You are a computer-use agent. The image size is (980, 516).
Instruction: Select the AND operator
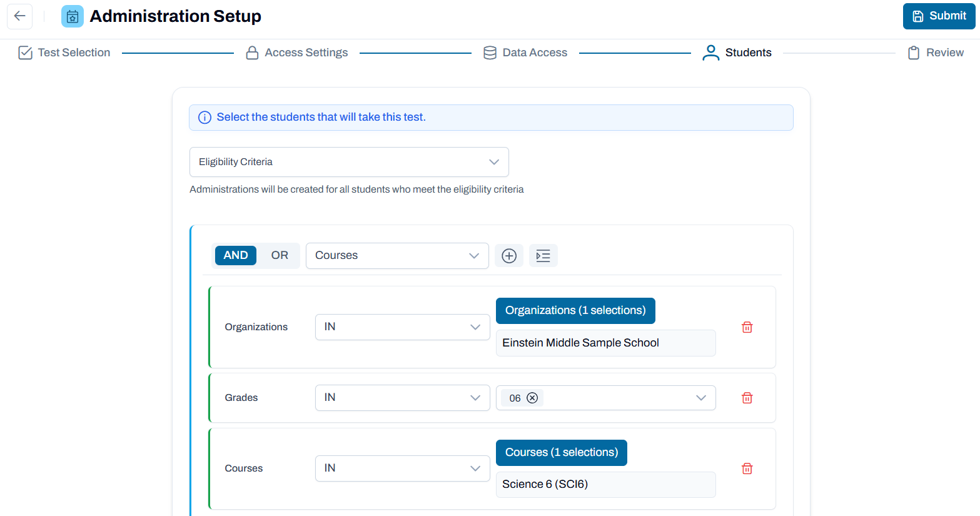[236, 255]
